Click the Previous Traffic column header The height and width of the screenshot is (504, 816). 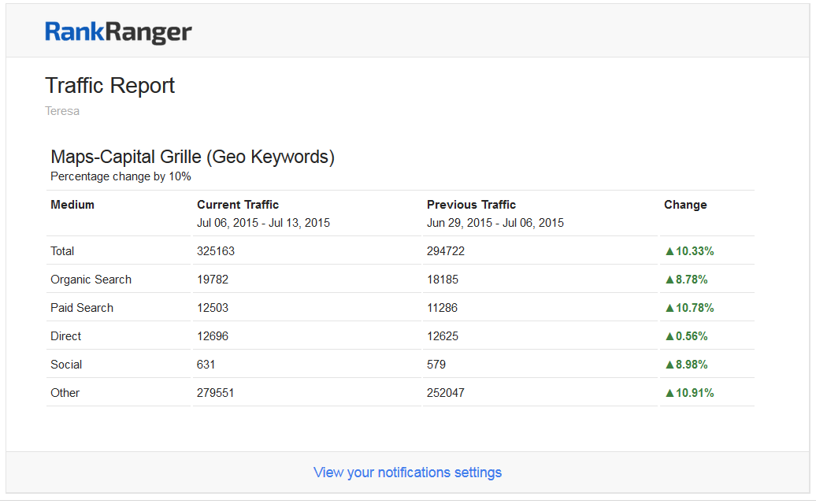(471, 205)
